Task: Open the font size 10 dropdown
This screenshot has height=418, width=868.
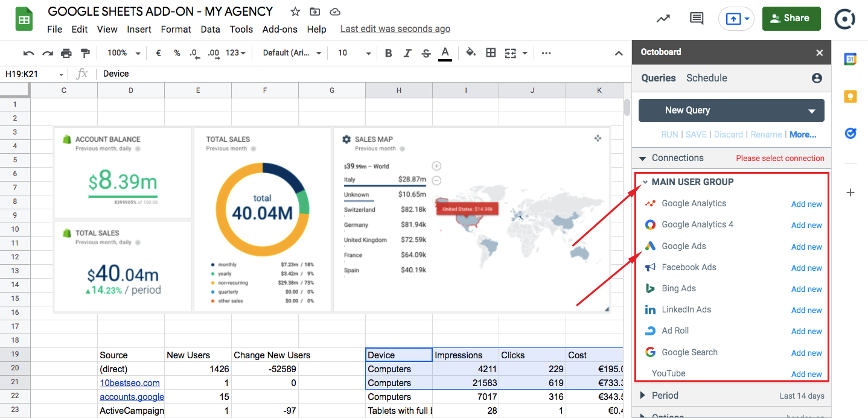Action: [354, 53]
